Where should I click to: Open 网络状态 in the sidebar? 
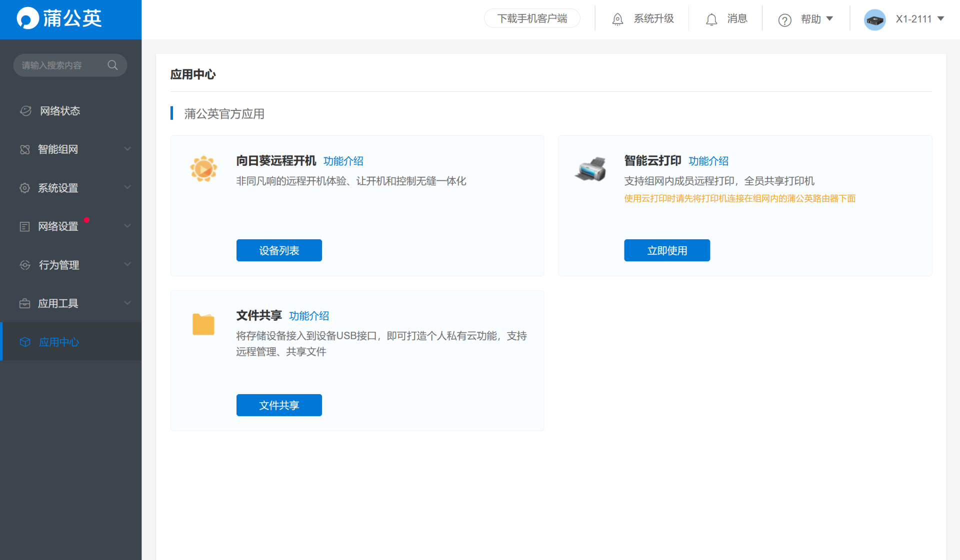[71, 111]
